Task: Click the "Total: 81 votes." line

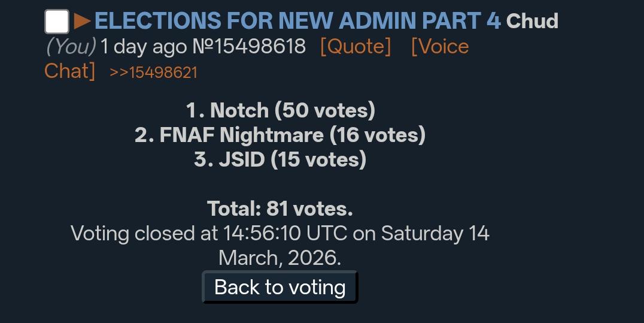Action: (x=280, y=209)
